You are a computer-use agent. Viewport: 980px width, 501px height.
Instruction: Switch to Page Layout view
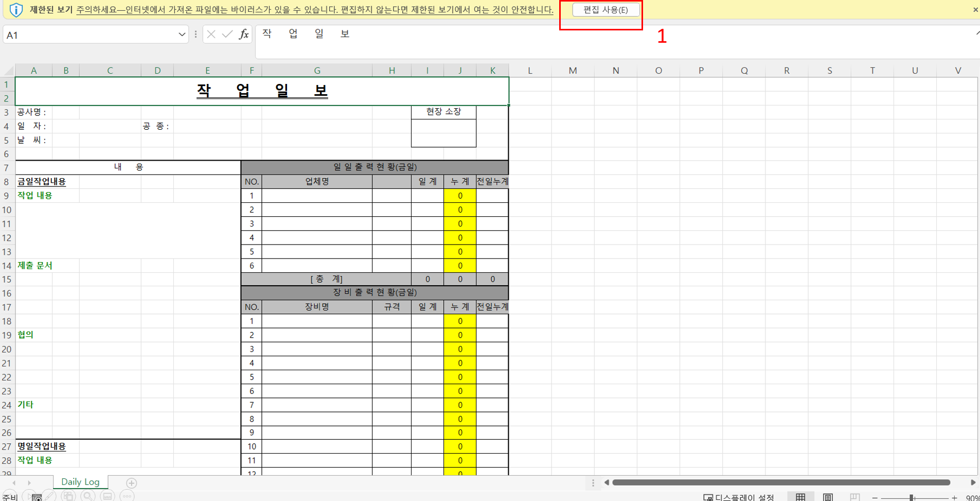tap(828, 497)
